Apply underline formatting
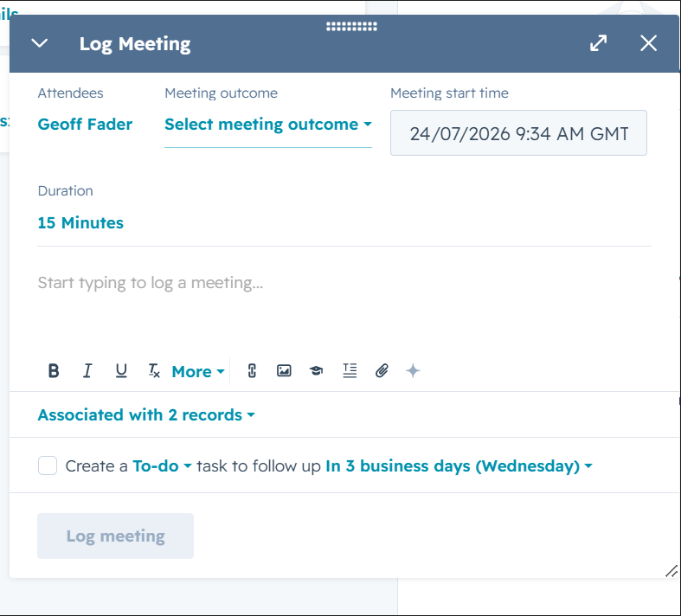 (x=121, y=371)
